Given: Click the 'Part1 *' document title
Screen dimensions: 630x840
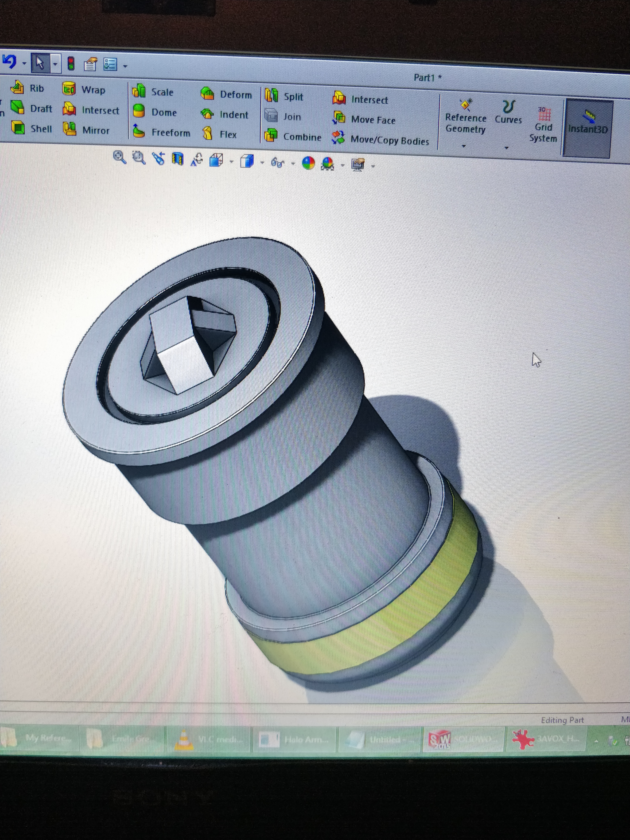Looking at the screenshot, I should [428, 77].
